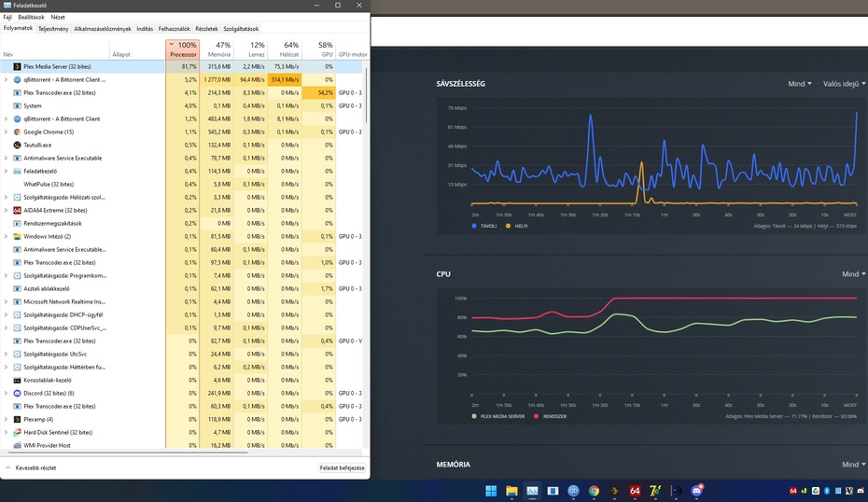Open the Mind dropdown in CPU panel
The width and height of the screenshot is (868, 502).
854,274
